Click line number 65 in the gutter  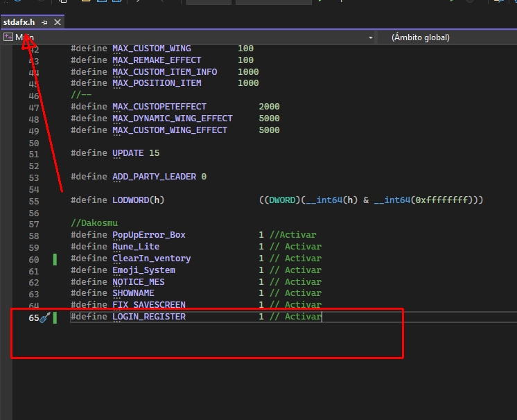pos(34,318)
